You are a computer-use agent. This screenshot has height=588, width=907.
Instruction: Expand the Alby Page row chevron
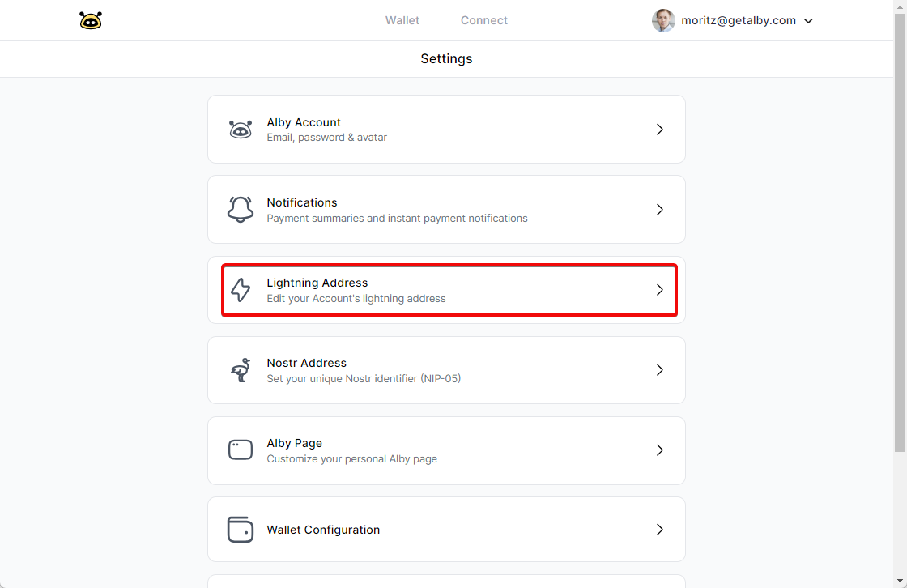pyautogui.click(x=659, y=450)
